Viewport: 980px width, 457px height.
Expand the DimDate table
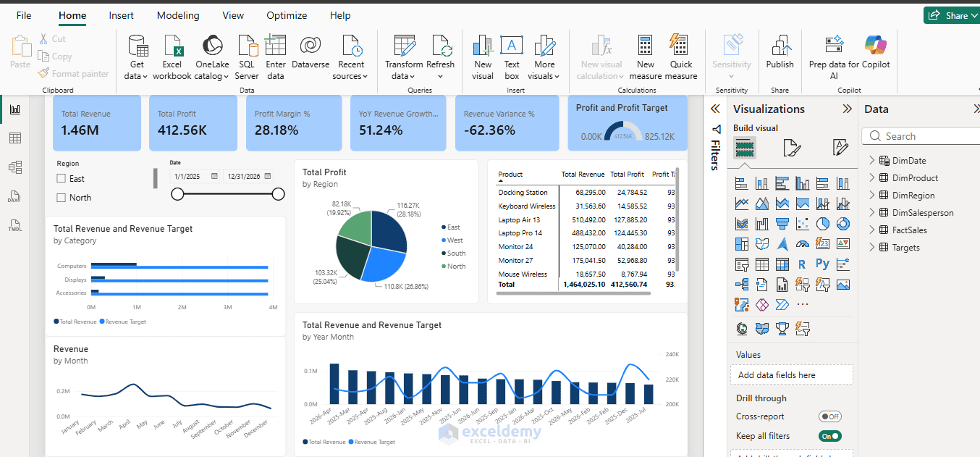872,160
